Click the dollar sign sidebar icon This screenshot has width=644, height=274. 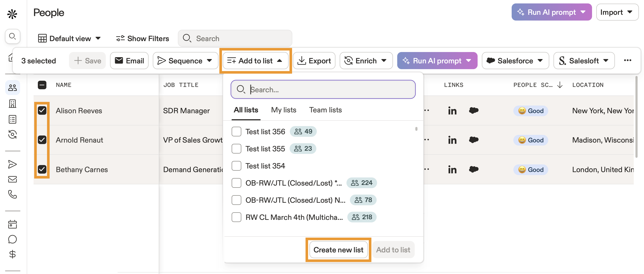point(12,254)
